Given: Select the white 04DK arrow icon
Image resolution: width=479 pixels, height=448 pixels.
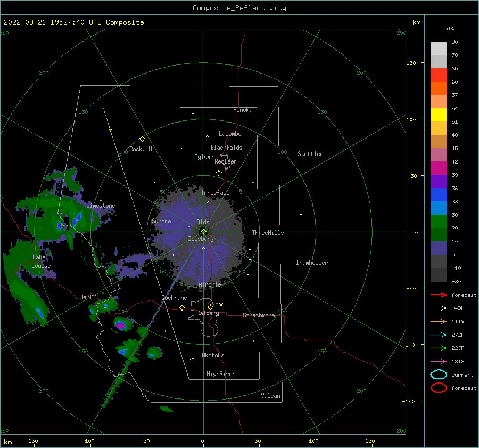Looking at the screenshot, I should pyautogui.click(x=439, y=308).
